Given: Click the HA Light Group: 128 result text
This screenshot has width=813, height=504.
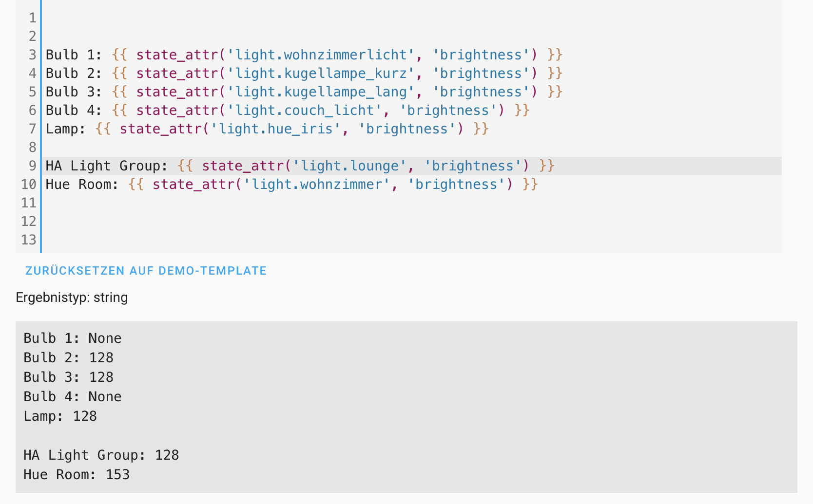Looking at the screenshot, I should click(x=101, y=455).
